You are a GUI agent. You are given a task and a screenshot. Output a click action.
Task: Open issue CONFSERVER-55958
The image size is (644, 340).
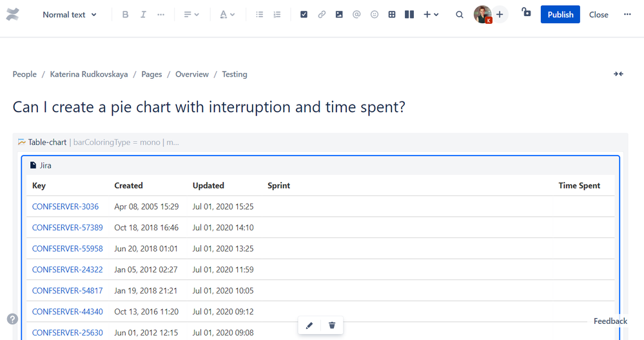(67, 248)
